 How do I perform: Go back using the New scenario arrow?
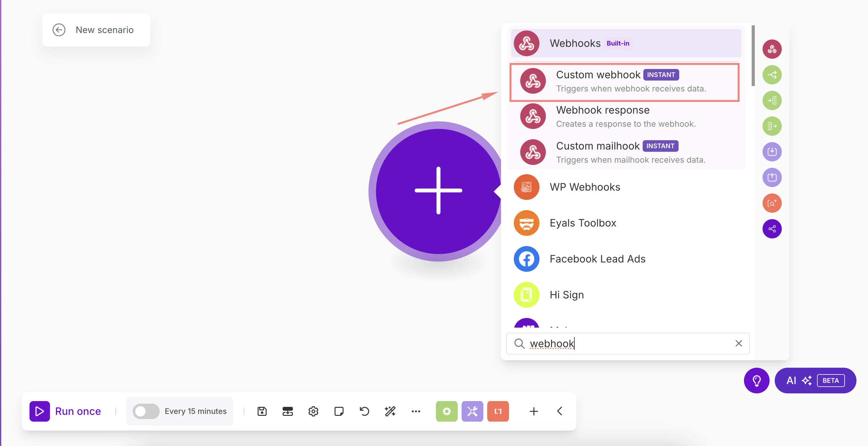(59, 30)
